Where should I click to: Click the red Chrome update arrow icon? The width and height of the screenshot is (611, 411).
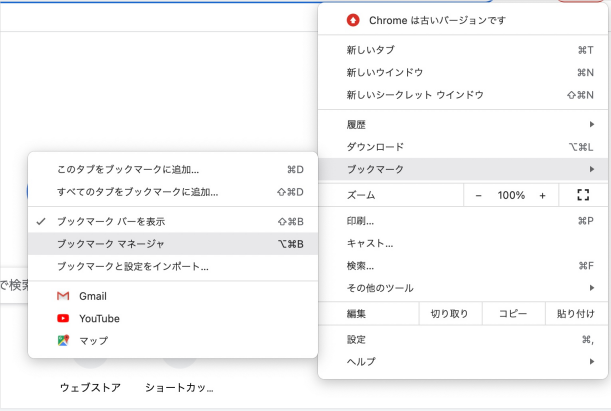(353, 20)
